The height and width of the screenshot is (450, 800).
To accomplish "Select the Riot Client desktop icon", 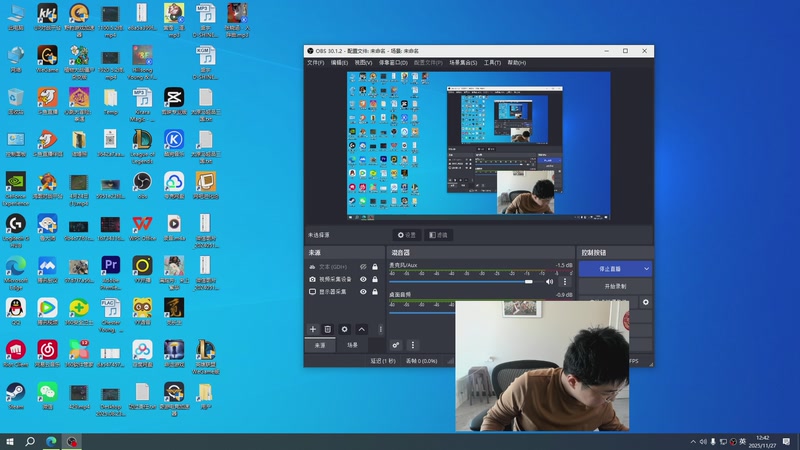I will click(16, 354).
